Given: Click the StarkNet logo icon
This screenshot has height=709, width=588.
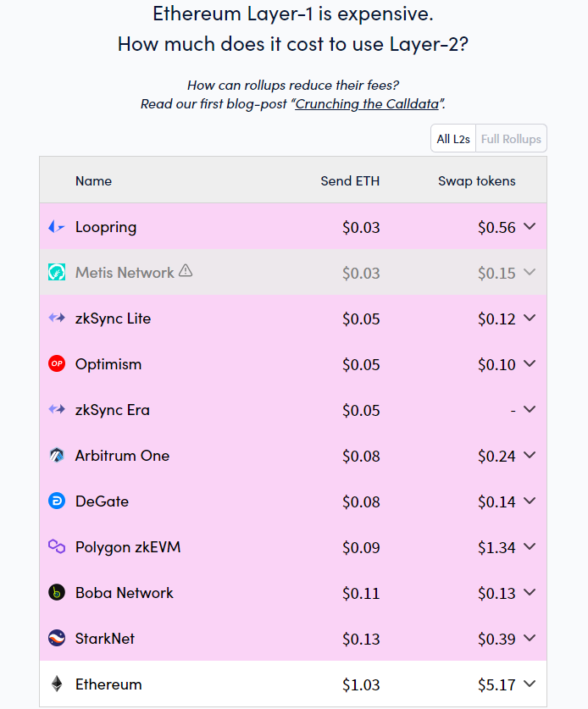Looking at the screenshot, I should point(57,638).
